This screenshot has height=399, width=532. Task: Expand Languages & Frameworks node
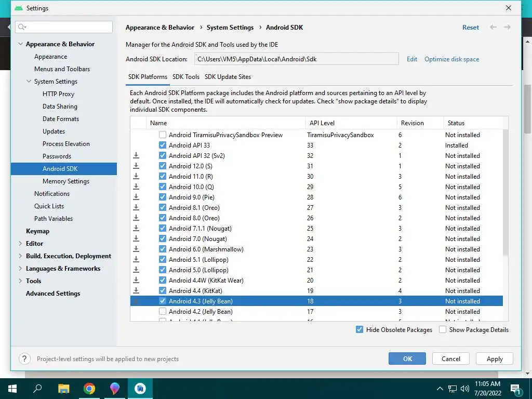[x=20, y=269]
